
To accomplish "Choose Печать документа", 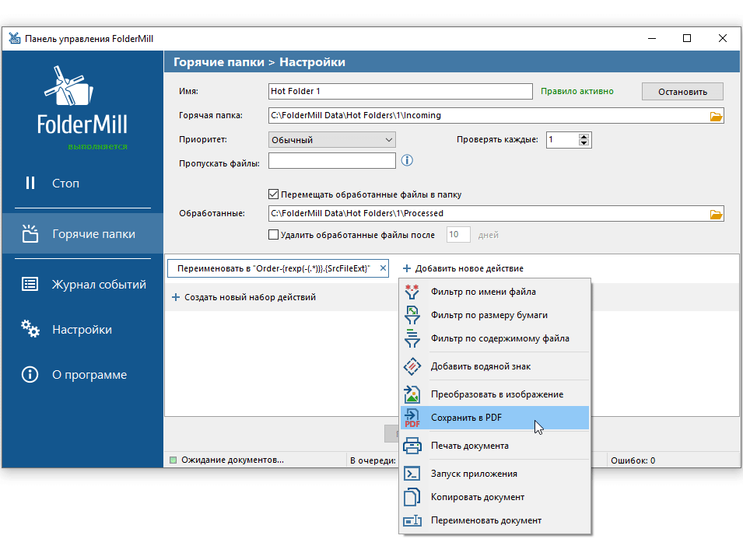I will (x=495, y=446).
